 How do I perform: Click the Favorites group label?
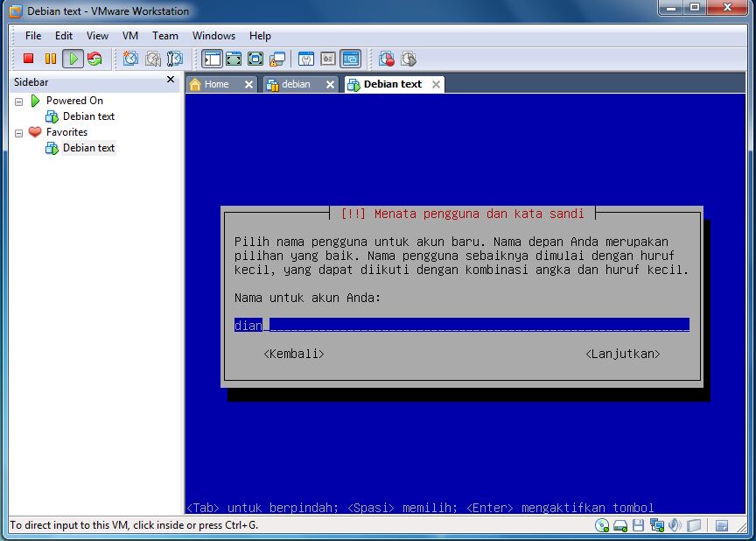click(66, 131)
